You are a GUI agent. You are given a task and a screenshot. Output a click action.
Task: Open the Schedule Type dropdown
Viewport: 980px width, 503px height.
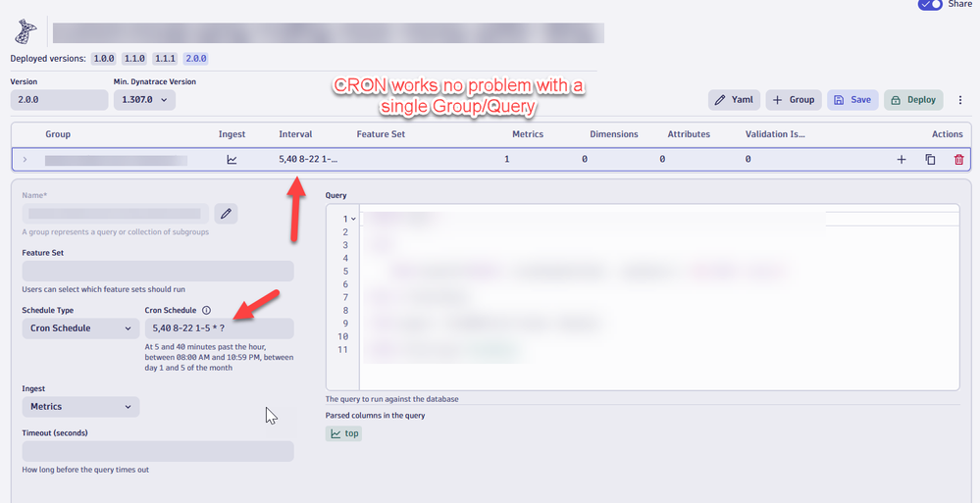tap(80, 328)
